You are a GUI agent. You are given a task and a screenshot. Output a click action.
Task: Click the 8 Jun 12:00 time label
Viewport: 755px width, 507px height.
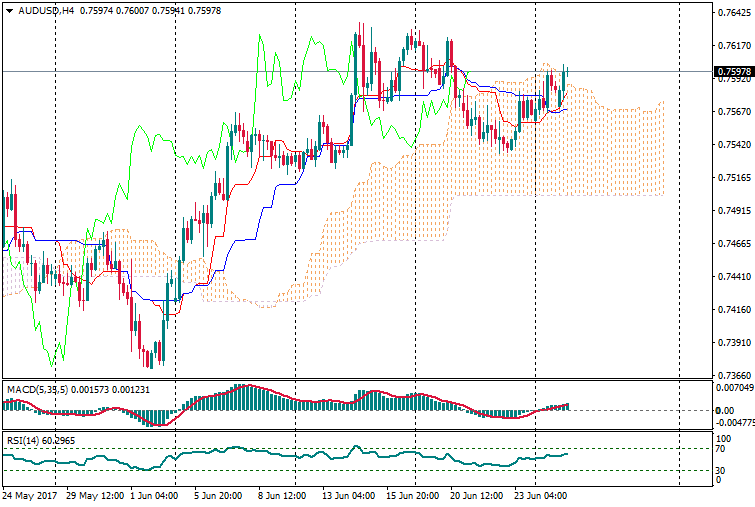(x=284, y=495)
